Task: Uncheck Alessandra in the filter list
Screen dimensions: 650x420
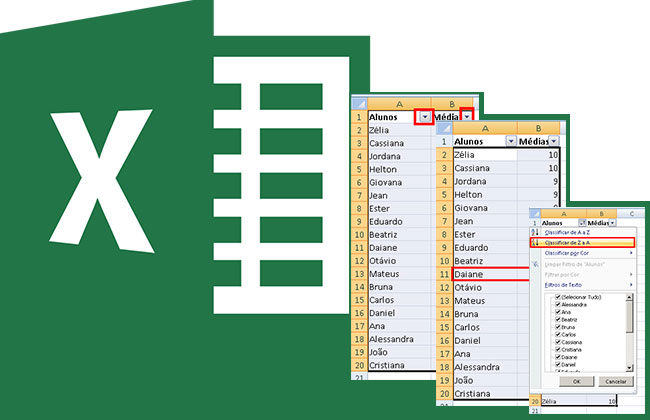Action: (558, 304)
